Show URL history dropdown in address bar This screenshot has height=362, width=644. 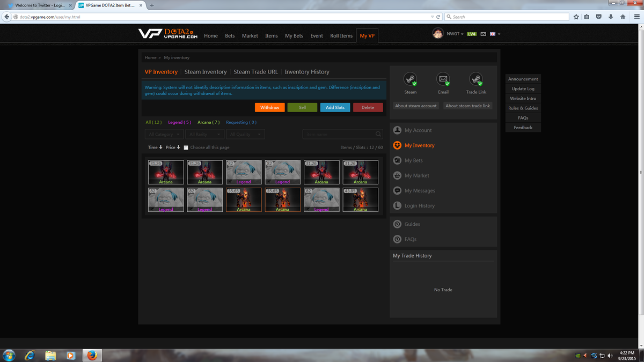[x=432, y=17]
